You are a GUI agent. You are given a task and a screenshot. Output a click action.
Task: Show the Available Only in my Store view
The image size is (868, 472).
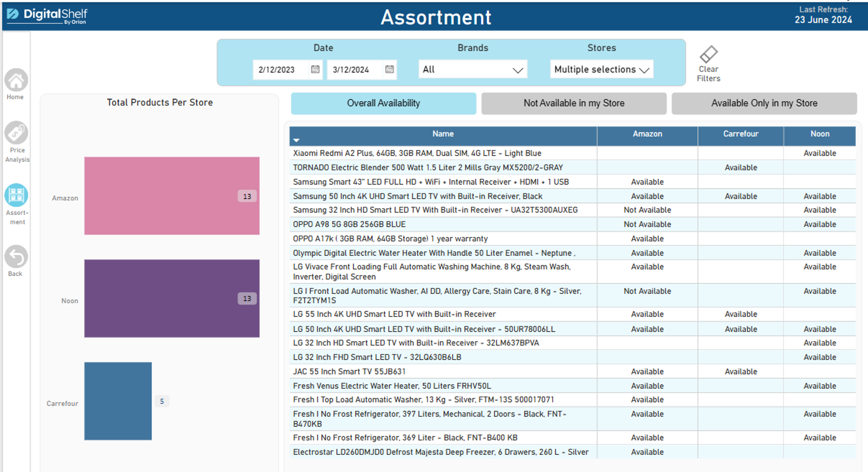click(764, 103)
